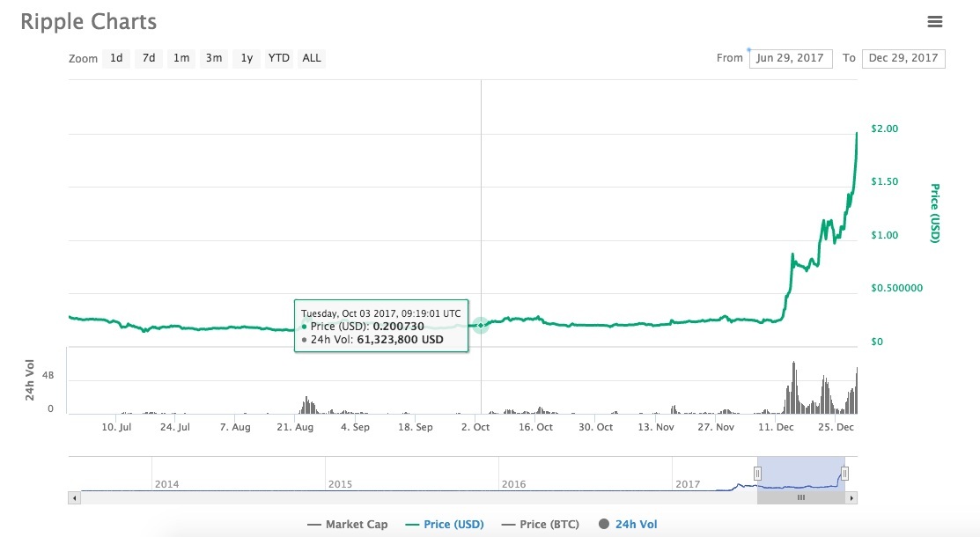Set zoom range to 7d
This screenshot has width=980, height=537.
pos(149,58)
